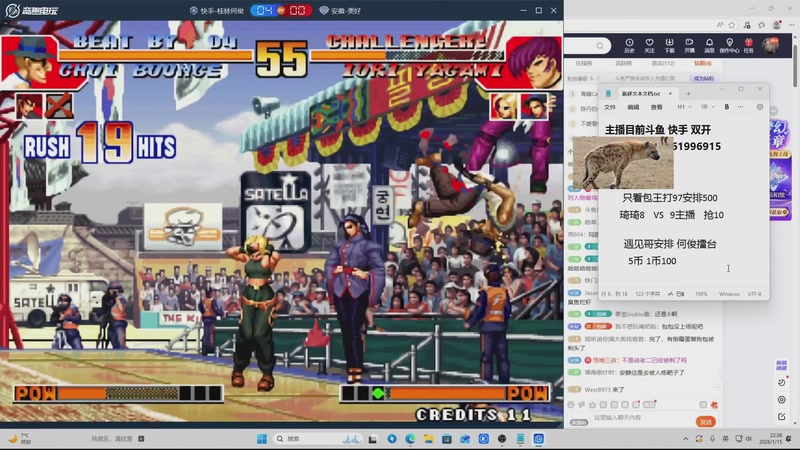
Task: Open the notepad three-dots more options
Action: 740,107
